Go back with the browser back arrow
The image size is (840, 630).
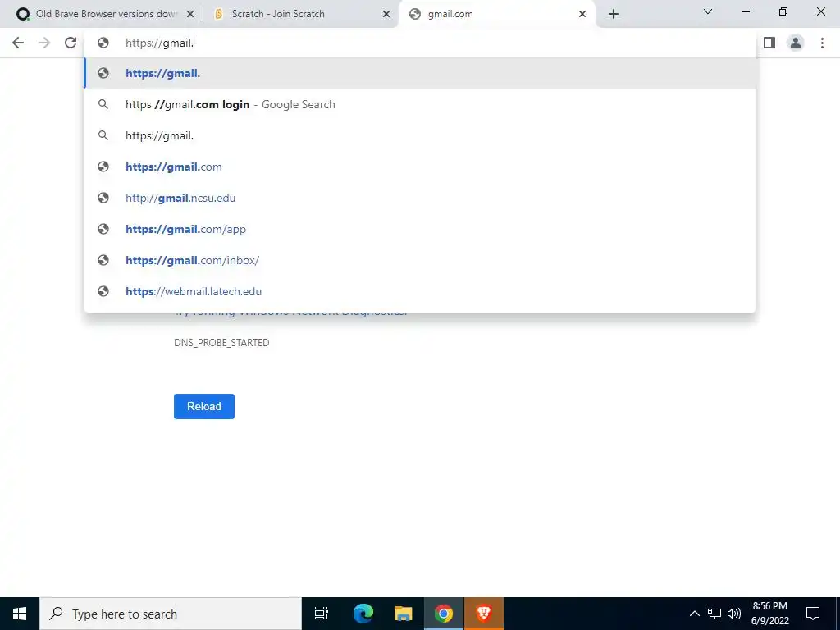(18, 43)
